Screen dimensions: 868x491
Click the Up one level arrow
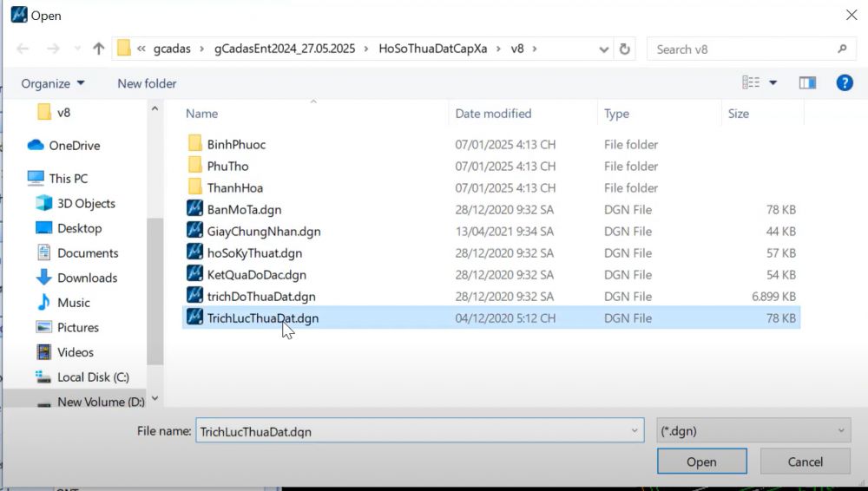point(98,49)
